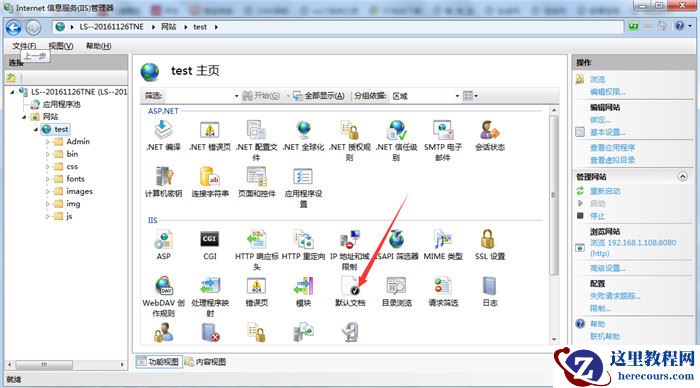Click 浏览 192.168.1.108:8080 link

(x=633, y=248)
